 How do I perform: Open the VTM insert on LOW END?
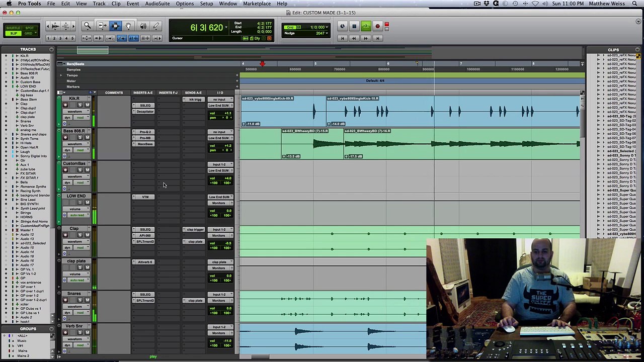click(145, 197)
